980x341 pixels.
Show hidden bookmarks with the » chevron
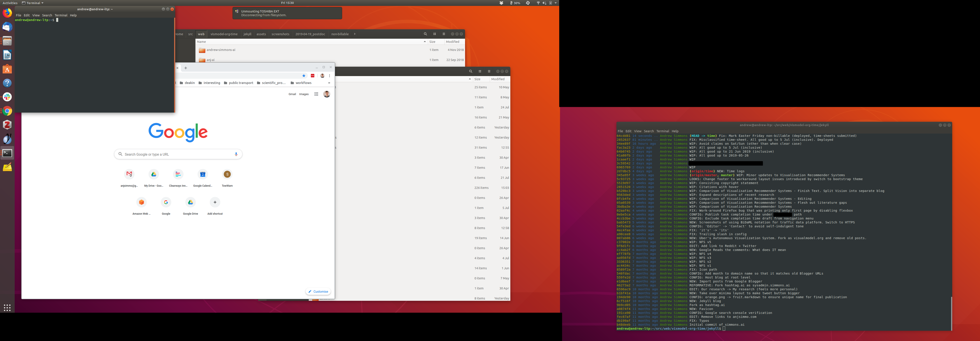(329, 83)
